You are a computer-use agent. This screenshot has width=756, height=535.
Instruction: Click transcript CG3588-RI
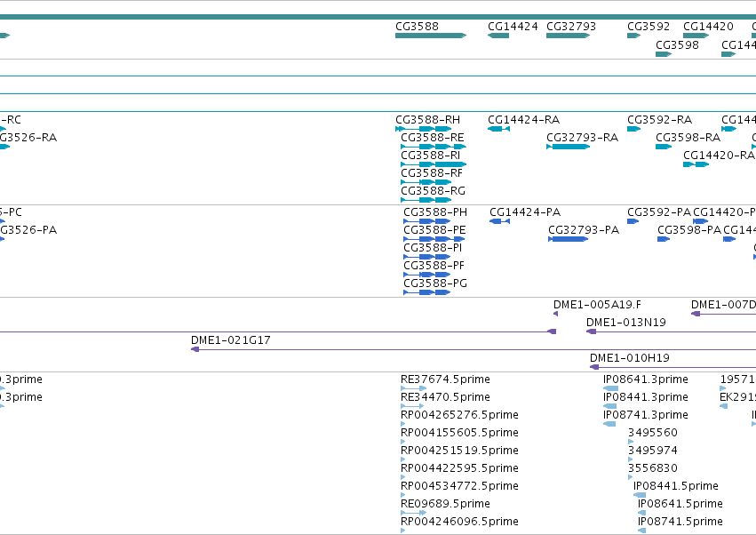pos(434,164)
